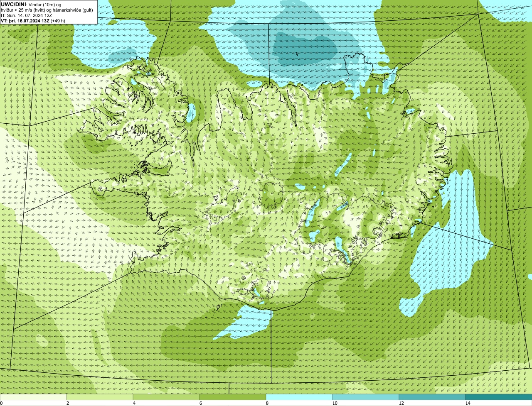
Task: Click the 10–12 m/s cyan legend swatch
Action: (366, 397)
